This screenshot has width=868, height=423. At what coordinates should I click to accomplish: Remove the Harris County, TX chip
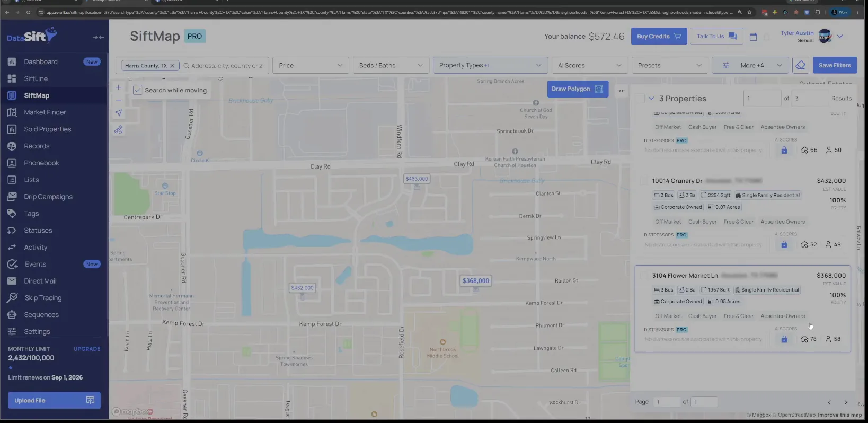coord(172,66)
